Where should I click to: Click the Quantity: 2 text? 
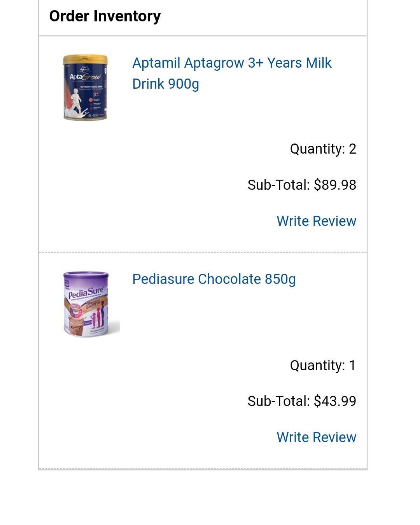pos(323,149)
